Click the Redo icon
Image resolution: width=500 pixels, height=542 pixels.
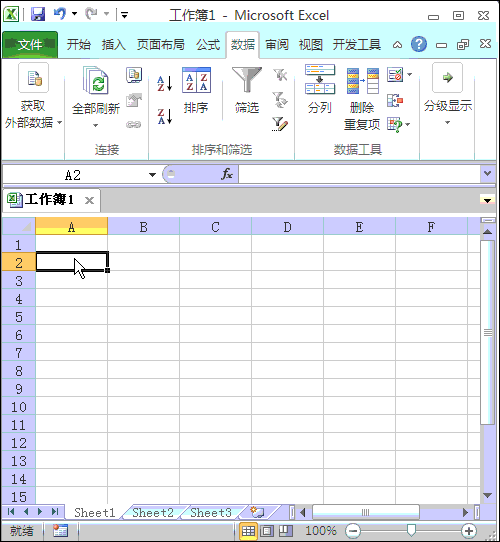[x=91, y=14]
